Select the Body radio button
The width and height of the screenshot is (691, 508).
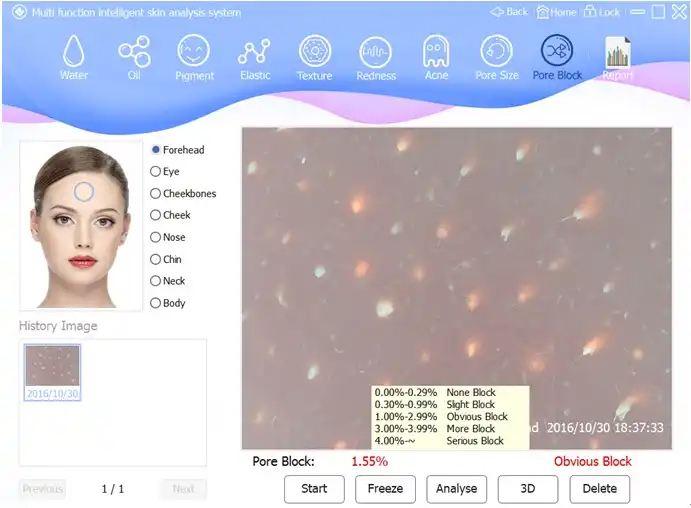(167, 303)
